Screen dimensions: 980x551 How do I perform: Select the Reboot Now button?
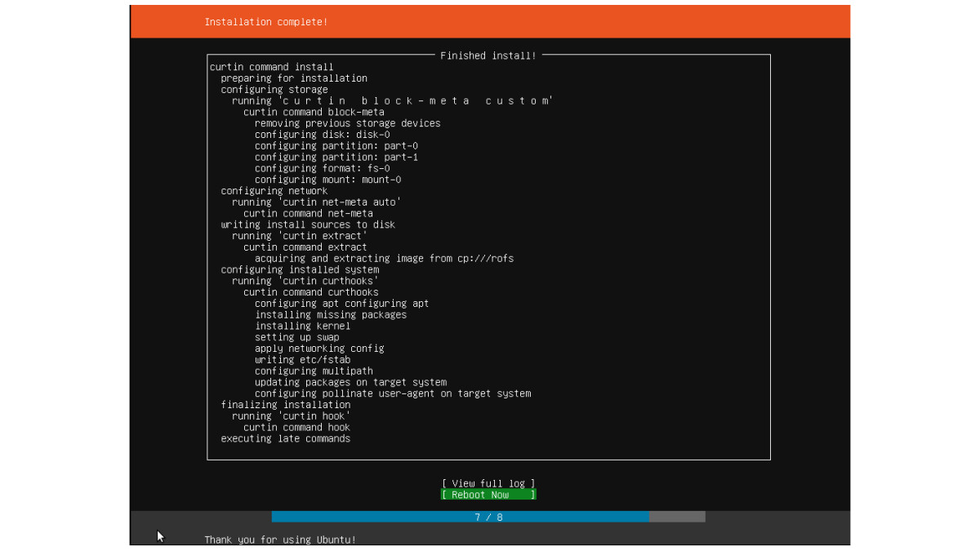(488, 495)
